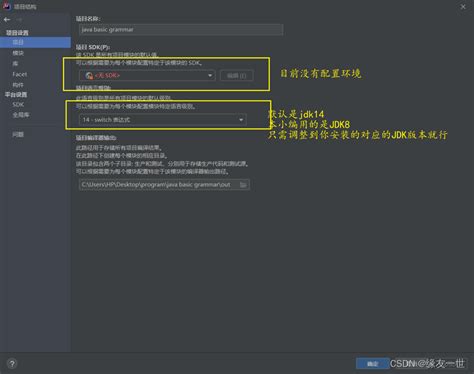Close the Project Structure dialog
Image resolution: width=474 pixels, height=374 pixels.
click(463, 7)
